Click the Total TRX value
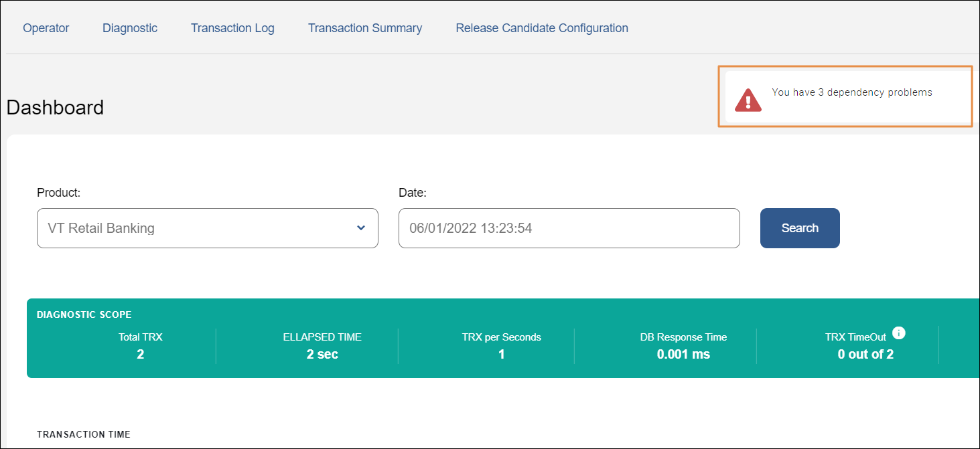Viewport: 980px width, 449px height. pyautogui.click(x=140, y=354)
